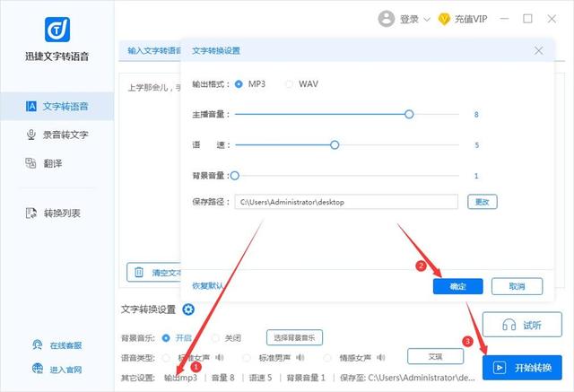574x392 pixels.
Task: Click the VIP diamond icon
Action: pos(444,19)
